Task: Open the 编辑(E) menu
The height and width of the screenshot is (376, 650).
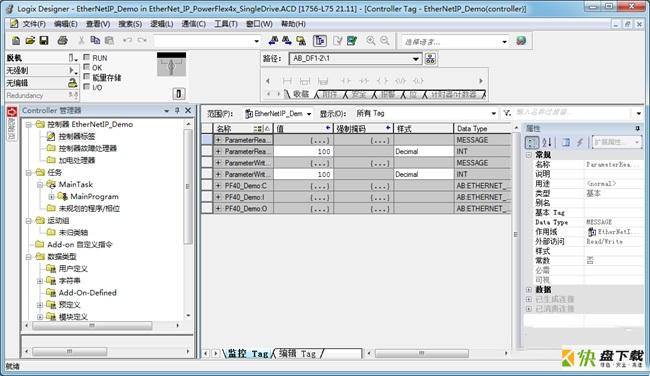Action: click(65, 24)
